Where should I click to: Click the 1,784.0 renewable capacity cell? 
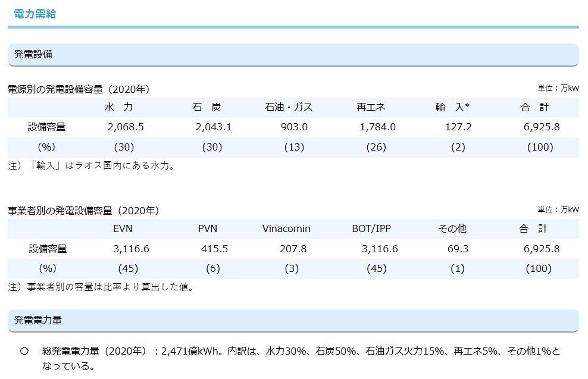click(x=377, y=127)
